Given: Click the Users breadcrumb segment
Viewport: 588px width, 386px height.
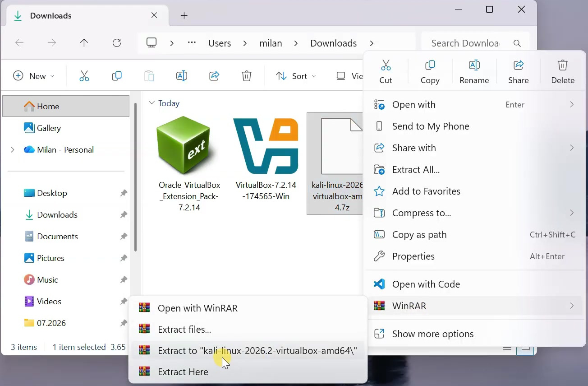Looking at the screenshot, I should (220, 43).
